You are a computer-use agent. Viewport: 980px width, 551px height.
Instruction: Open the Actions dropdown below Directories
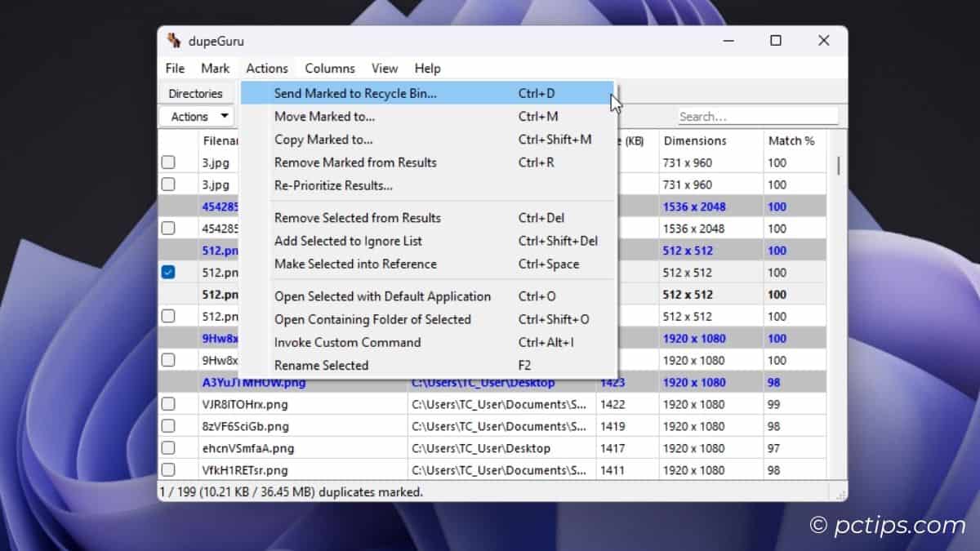coord(196,116)
